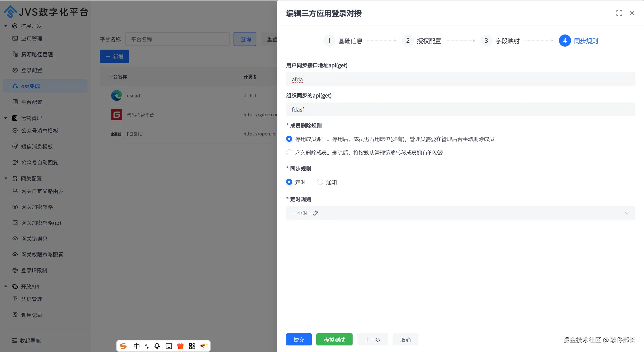Click the toolbox grid icon in IME toolbar

click(x=192, y=346)
